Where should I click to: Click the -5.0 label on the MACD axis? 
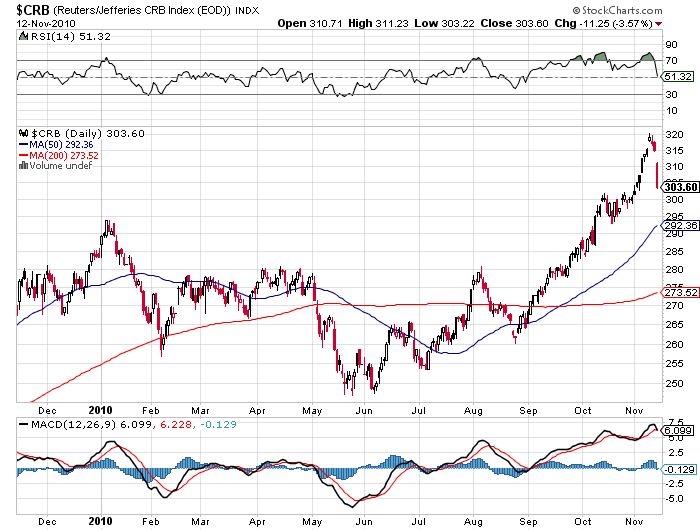coord(674,499)
